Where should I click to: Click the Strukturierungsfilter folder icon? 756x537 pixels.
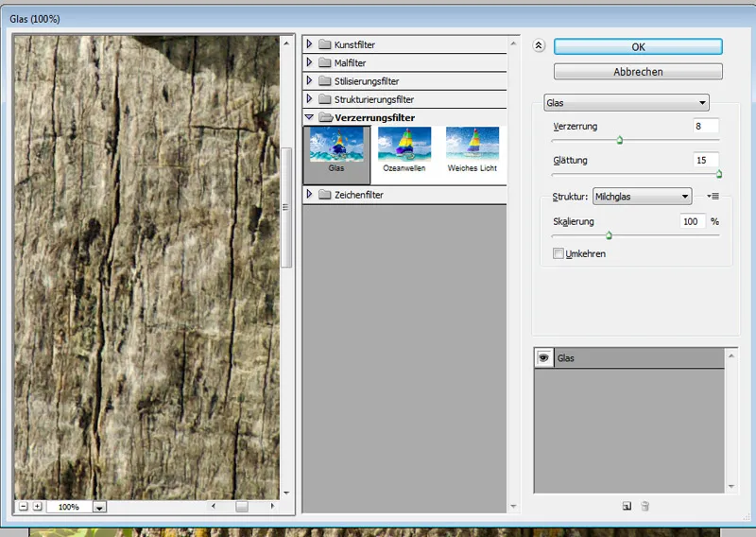[x=325, y=99]
